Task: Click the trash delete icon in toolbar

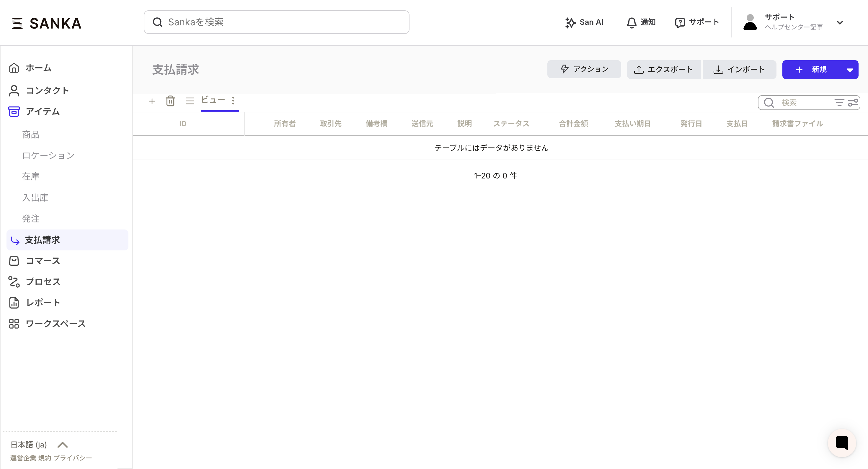Action: point(170,101)
